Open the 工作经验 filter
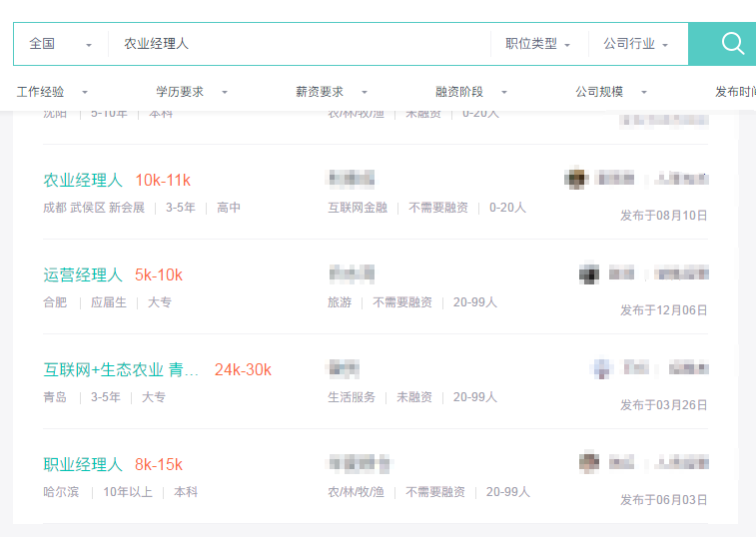 52,92
